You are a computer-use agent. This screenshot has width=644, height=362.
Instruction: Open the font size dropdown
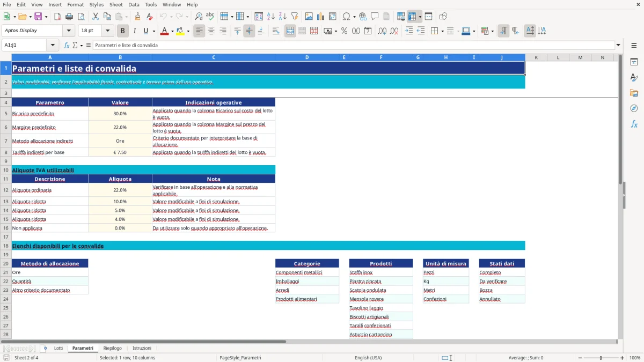click(x=107, y=31)
